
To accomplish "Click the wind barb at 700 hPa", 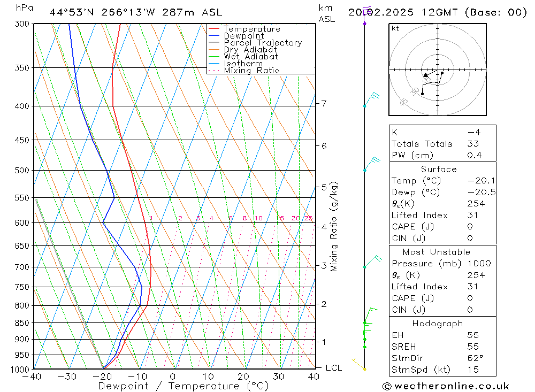I will coord(372,262).
